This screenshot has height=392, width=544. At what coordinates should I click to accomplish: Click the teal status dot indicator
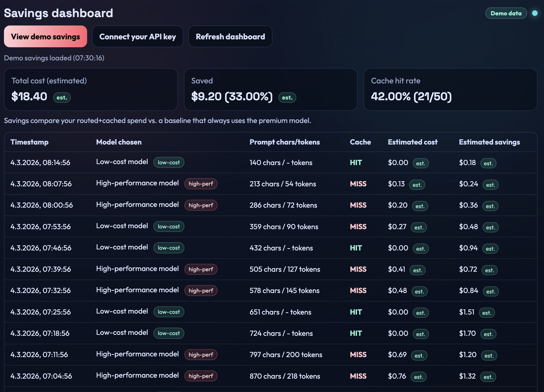pyautogui.click(x=535, y=13)
